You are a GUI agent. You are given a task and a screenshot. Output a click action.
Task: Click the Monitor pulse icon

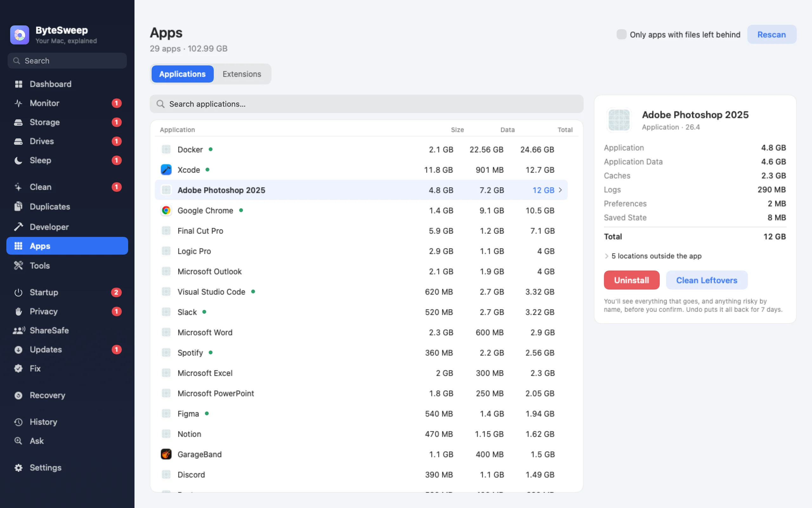tap(18, 103)
